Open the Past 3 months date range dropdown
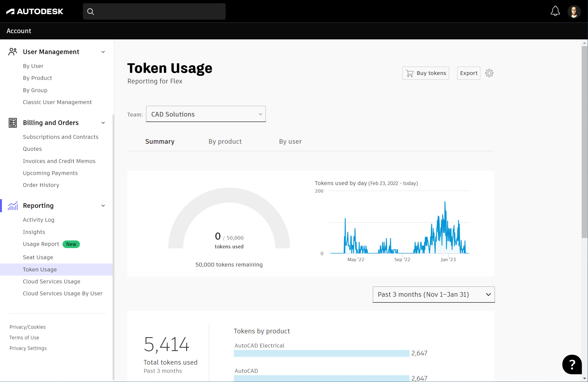Image resolution: width=588 pixels, height=382 pixels. [434, 295]
